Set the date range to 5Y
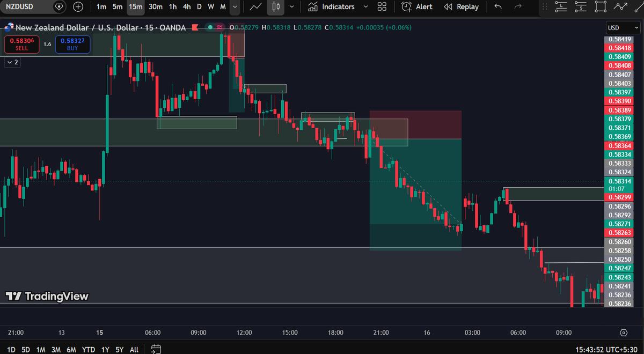This screenshot has width=644, height=354. click(119, 349)
